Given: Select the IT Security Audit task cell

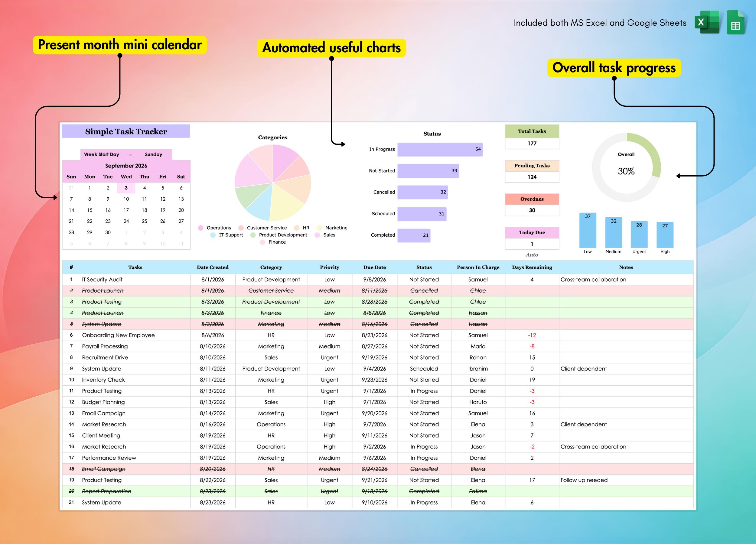Looking at the screenshot, I should (x=135, y=280).
